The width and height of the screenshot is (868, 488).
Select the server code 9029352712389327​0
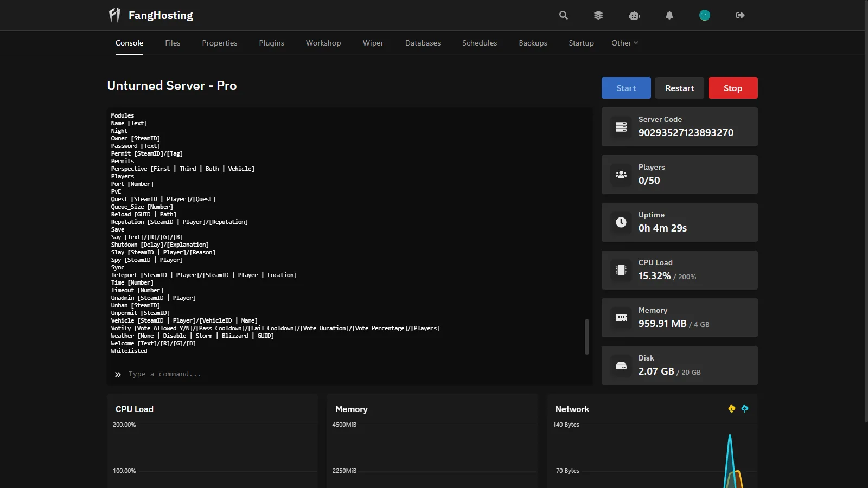[x=686, y=132]
